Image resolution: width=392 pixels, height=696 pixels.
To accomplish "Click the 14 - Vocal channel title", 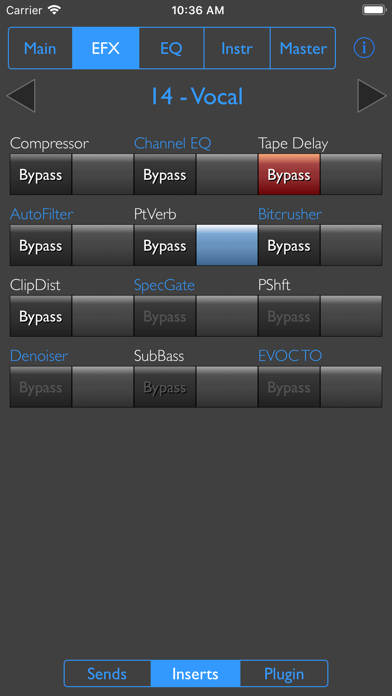I will point(197,96).
